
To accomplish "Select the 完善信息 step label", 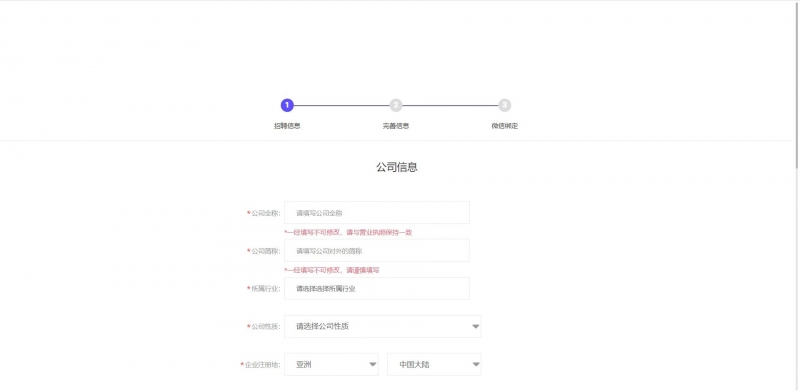I will 396,126.
